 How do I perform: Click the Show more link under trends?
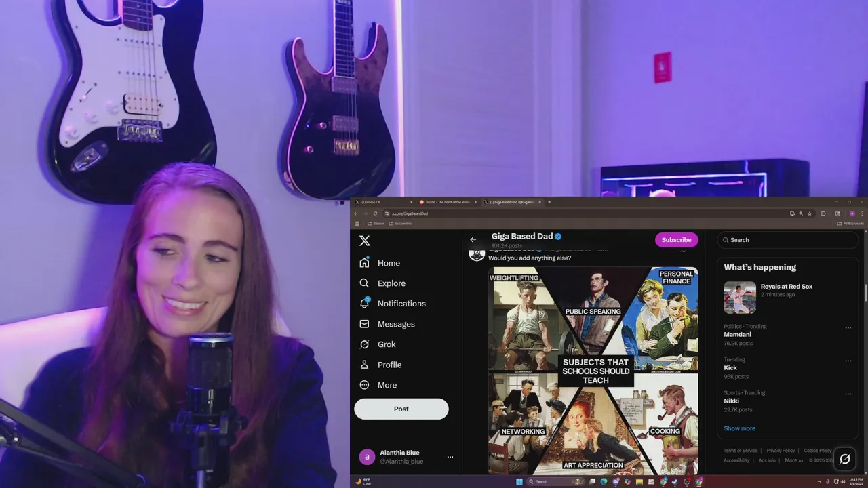tap(739, 428)
